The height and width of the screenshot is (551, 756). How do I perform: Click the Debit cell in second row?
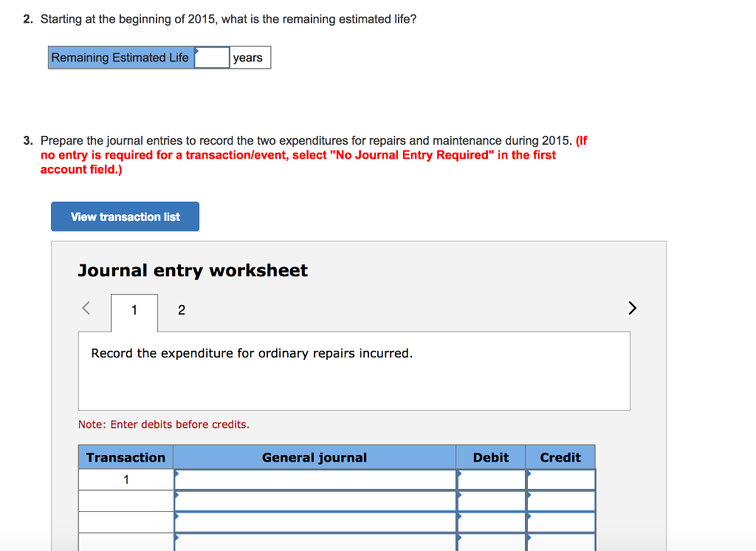click(x=491, y=502)
